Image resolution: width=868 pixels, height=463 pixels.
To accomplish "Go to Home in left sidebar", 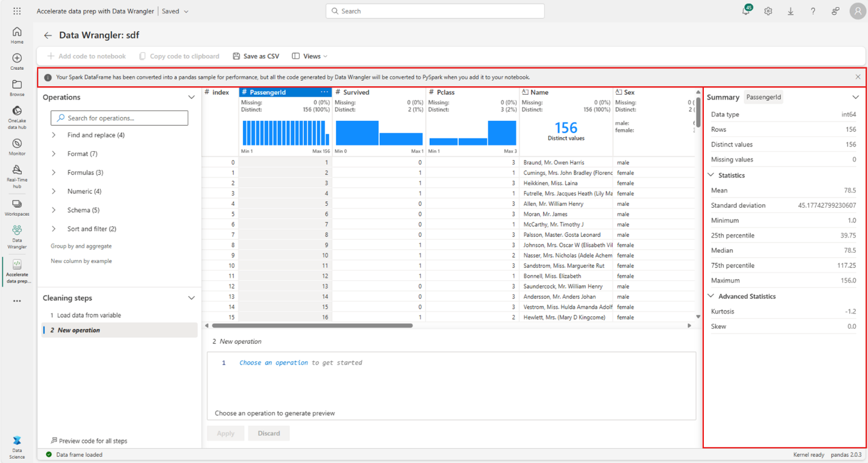I will pos(17,35).
